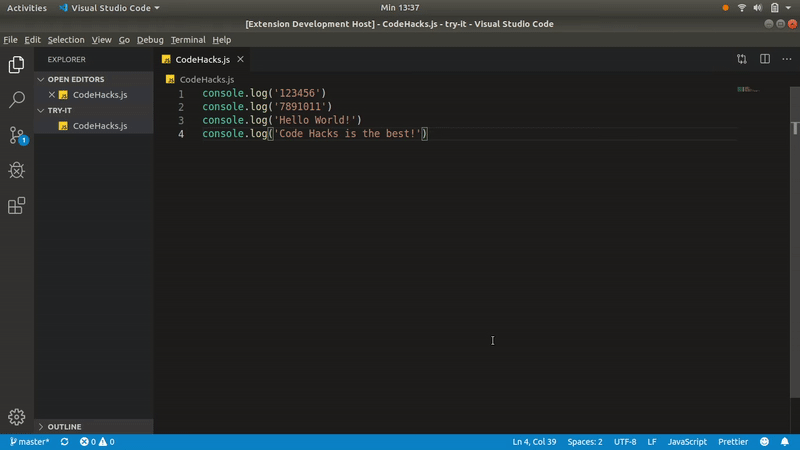
Task: Click the master* git branch indicator
Action: click(x=30, y=442)
